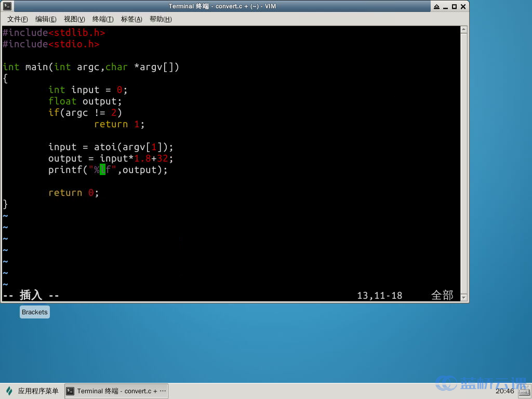The image size is (532, 399).
Task: Open the 应用程序菜单 applications menu
Action: pos(32,391)
